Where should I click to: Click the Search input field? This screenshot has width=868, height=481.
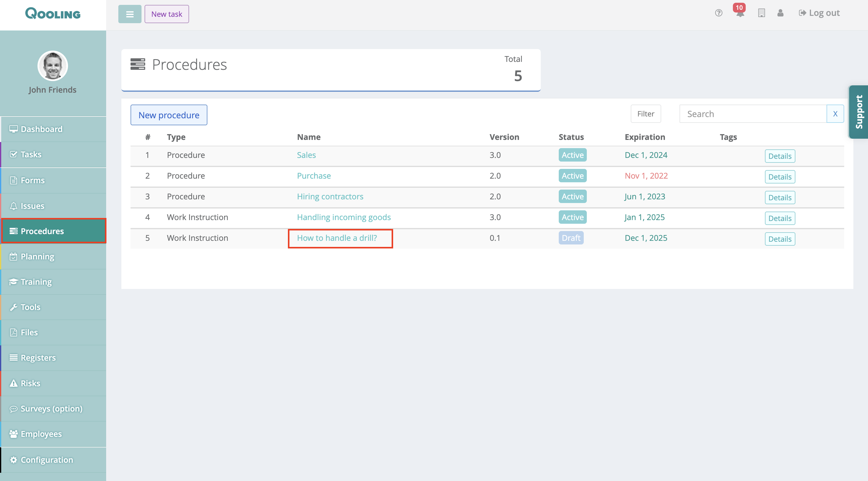click(x=752, y=114)
